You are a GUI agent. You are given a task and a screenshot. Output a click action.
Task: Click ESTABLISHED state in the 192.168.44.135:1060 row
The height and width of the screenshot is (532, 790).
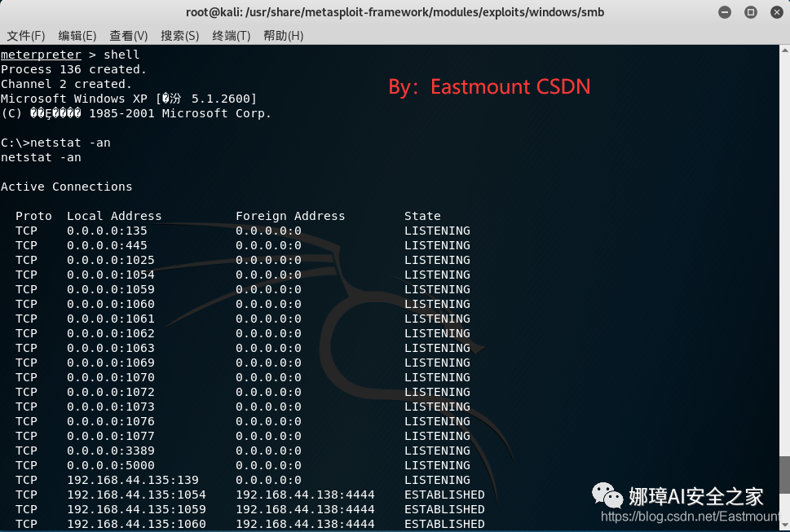click(x=444, y=523)
